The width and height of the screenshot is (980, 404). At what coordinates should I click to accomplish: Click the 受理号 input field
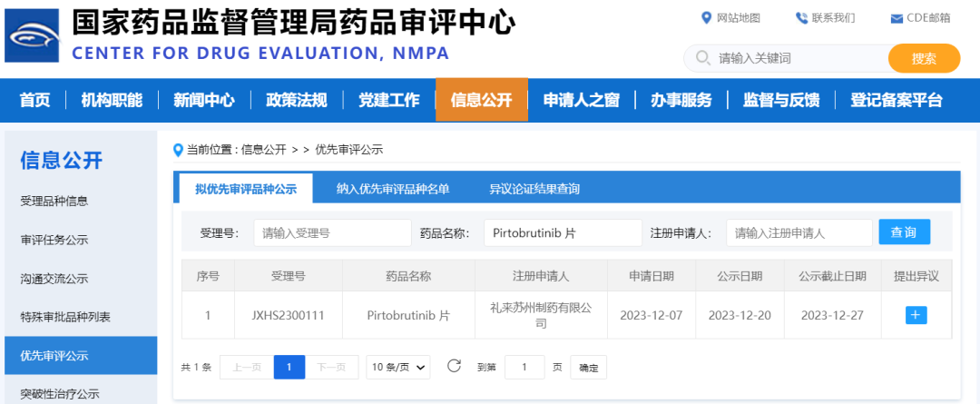point(332,233)
